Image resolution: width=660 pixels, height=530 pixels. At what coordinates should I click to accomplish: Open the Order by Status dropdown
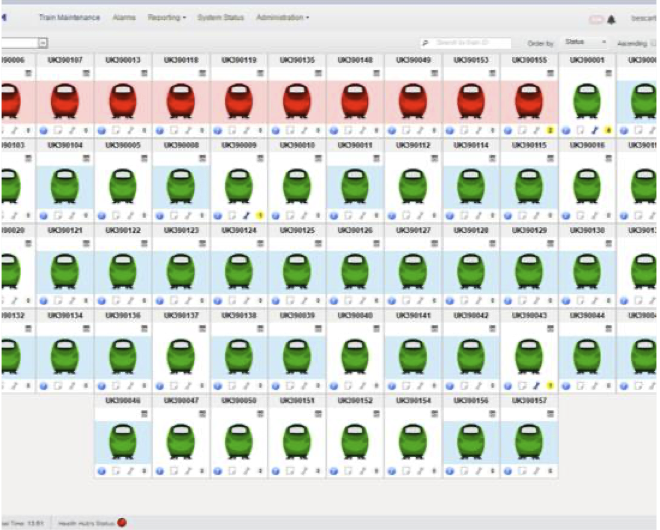pyautogui.click(x=585, y=43)
